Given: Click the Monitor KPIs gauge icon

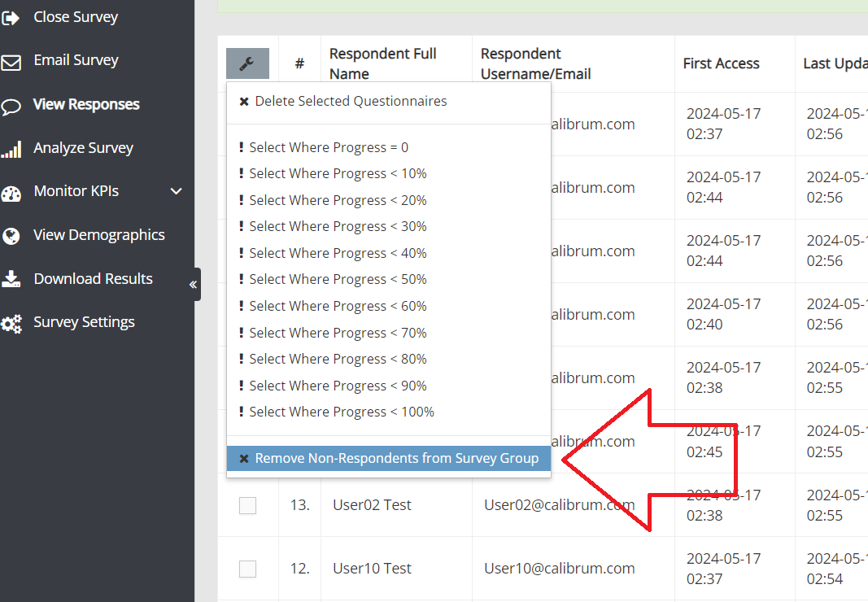Looking at the screenshot, I should (11, 193).
